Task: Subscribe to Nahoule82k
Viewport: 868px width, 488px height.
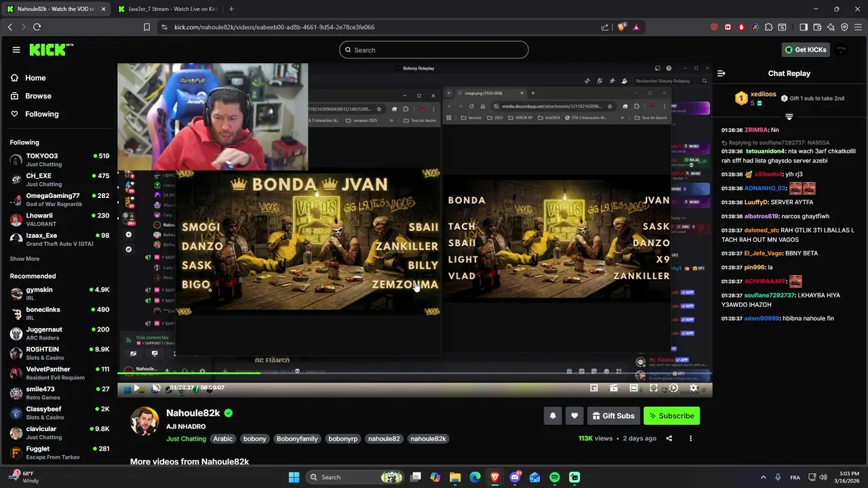Action: (x=671, y=416)
